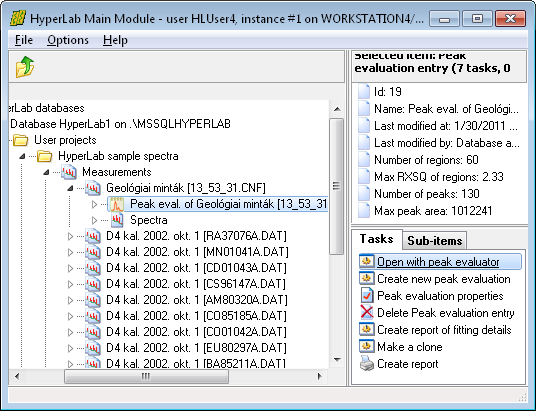The image size is (536, 411).
Task: Click 'Last modified at: 1/30/2011' property
Action: click(x=446, y=126)
